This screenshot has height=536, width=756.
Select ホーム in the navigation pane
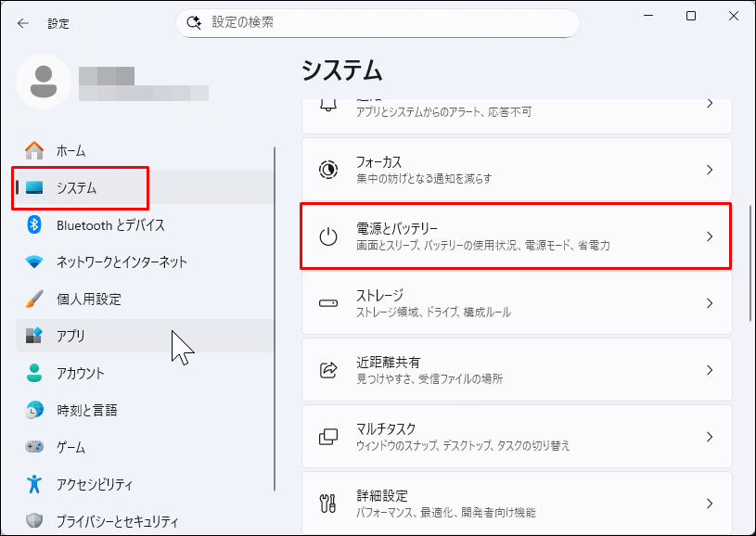pos(70,150)
